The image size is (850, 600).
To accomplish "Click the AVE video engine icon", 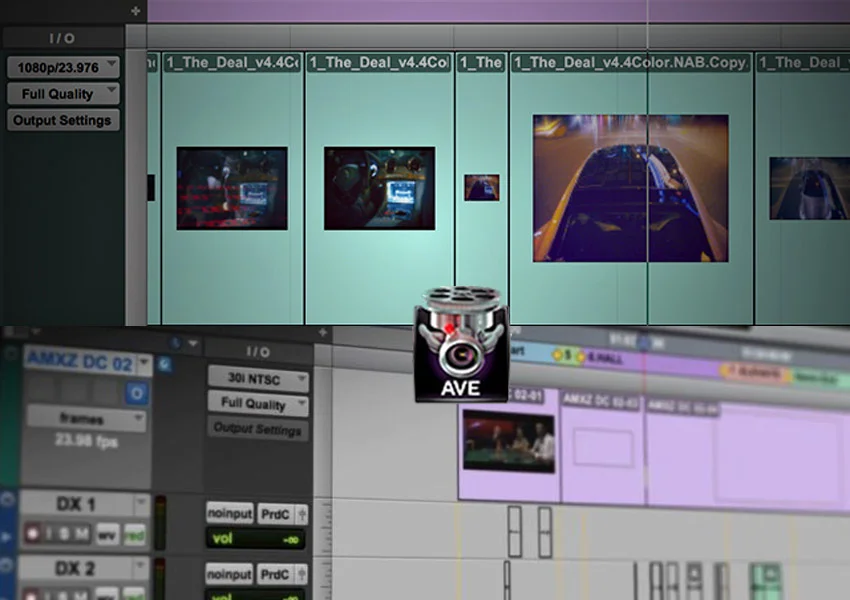I will 461,344.
